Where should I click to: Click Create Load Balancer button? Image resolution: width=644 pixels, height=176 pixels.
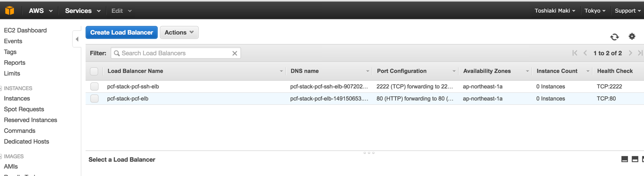click(x=121, y=32)
